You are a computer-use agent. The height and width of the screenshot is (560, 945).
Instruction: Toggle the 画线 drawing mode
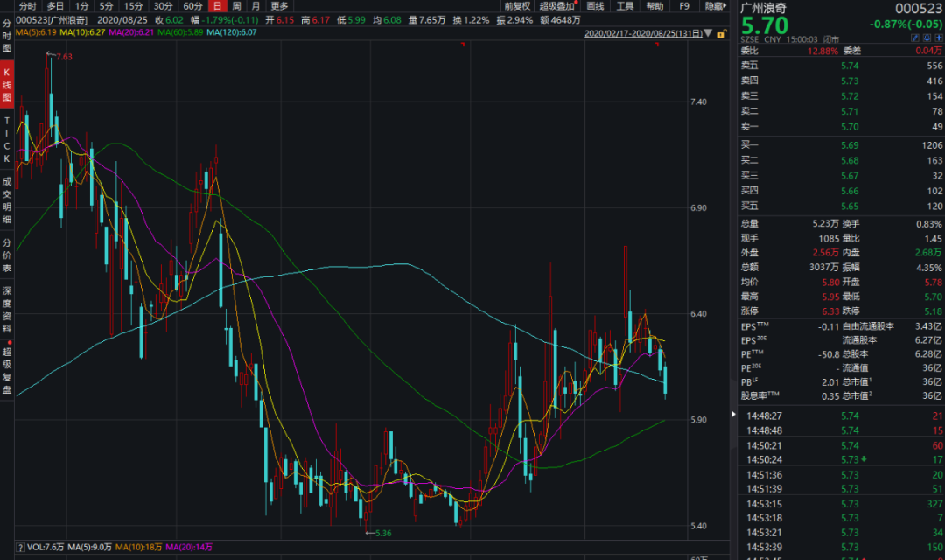(595, 6)
